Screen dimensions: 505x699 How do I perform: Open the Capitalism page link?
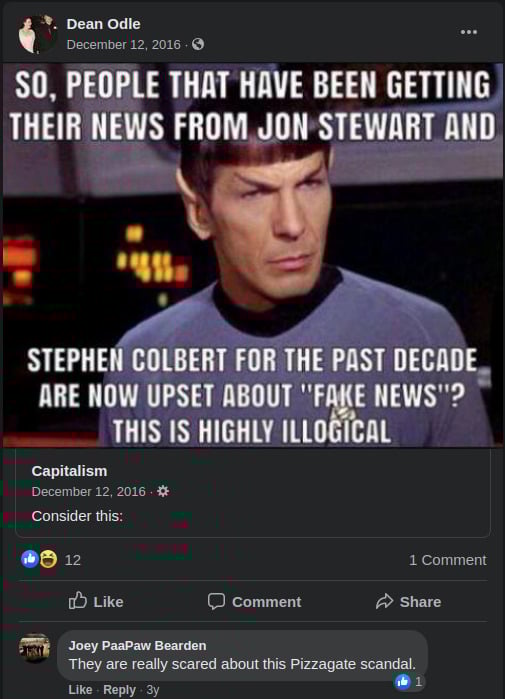point(69,471)
